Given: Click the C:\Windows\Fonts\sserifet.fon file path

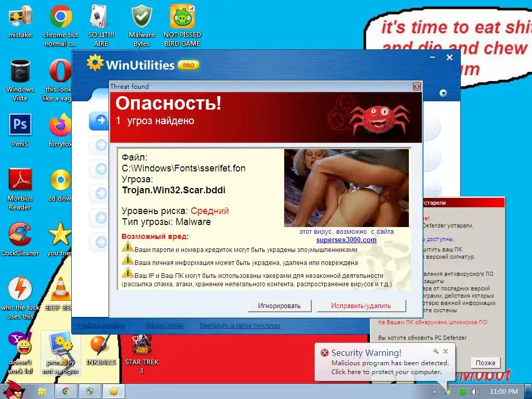Looking at the screenshot, I should coord(183,168).
